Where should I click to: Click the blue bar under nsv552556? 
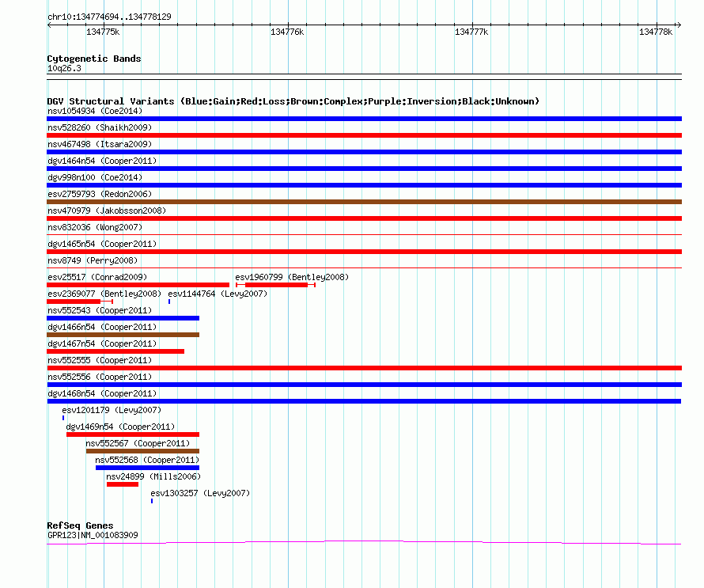click(364, 385)
